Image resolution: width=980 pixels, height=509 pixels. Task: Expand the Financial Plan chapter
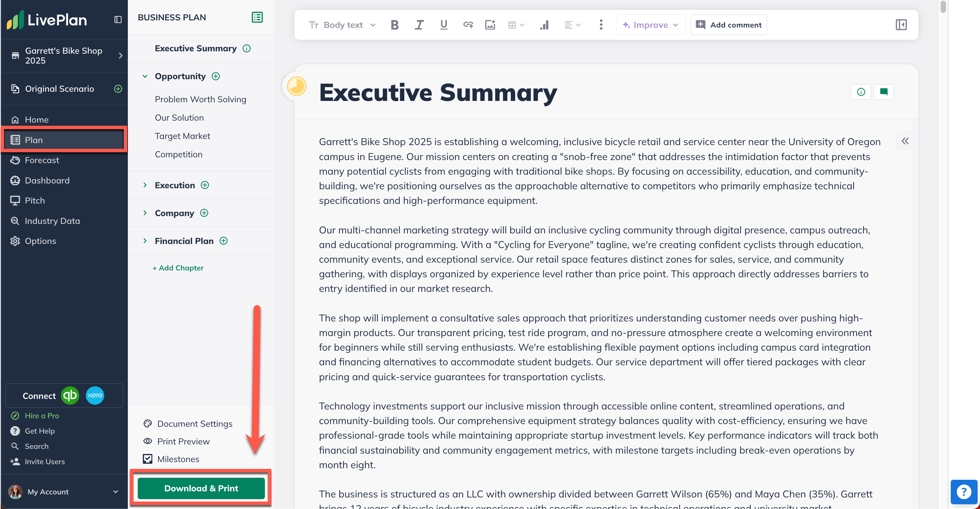145,241
